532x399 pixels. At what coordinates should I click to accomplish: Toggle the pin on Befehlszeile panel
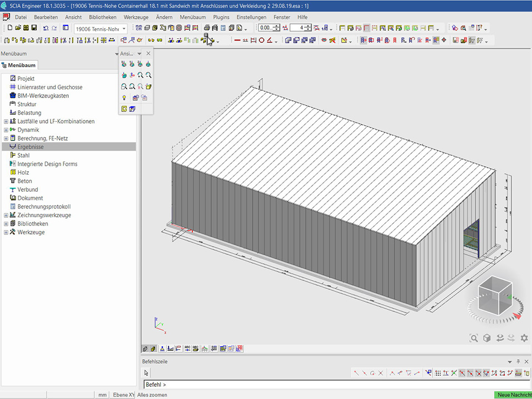coord(518,361)
